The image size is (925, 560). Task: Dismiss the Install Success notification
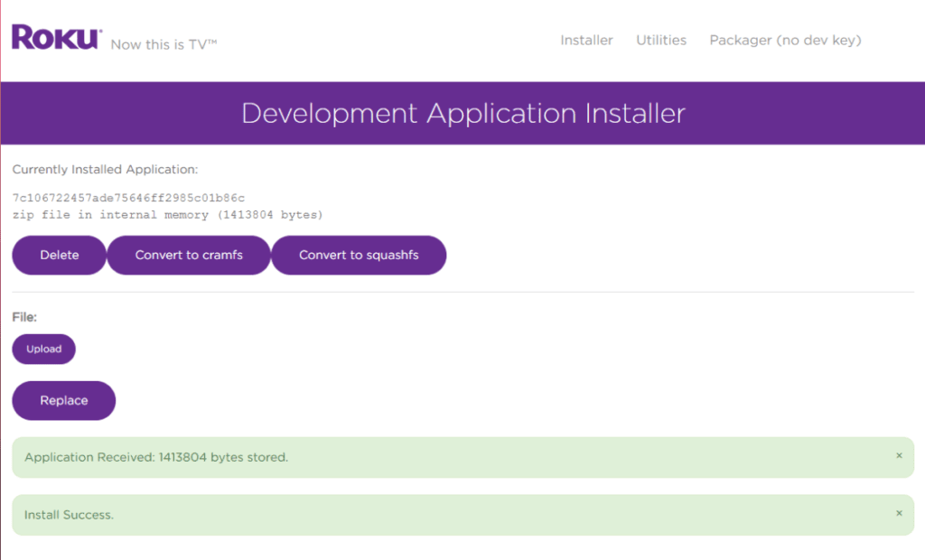click(x=899, y=513)
